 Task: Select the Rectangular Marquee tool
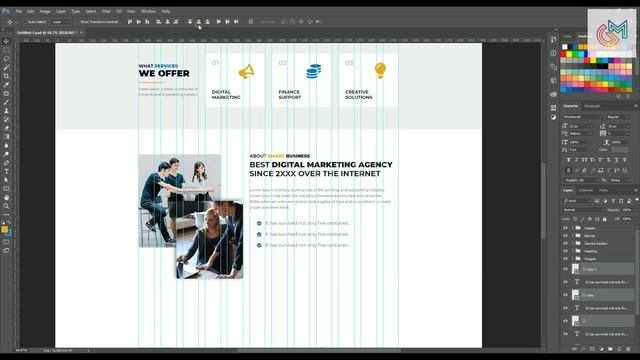point(6,50)
